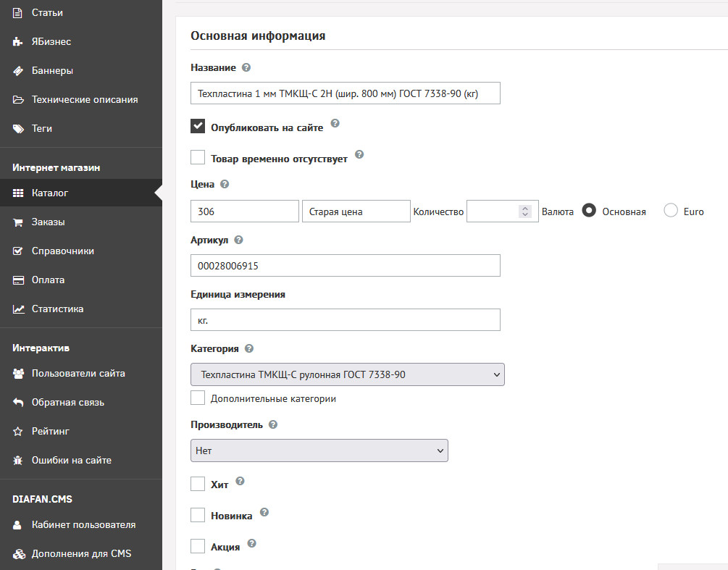Open Пользователи сайта section

(78, 373)
